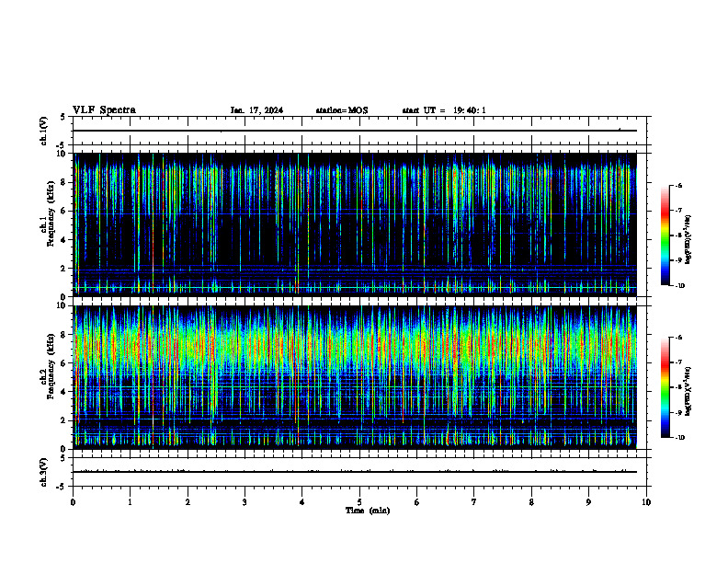Click the ch.2 spectrogram panel
Image resolution: width=728 pixels, height=563 pixels.
click(x=355, y=377)
